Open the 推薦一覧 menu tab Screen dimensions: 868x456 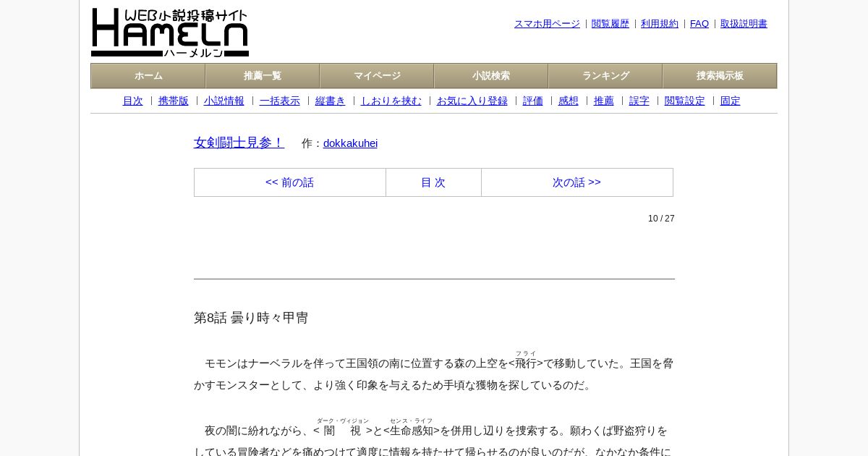[263, 76]
